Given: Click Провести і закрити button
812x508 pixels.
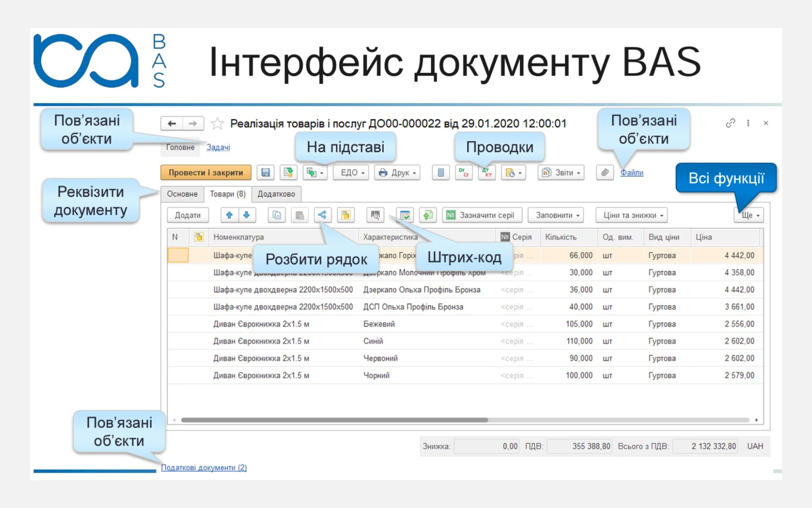Looking at the screenshot, I should pos(206,172).
